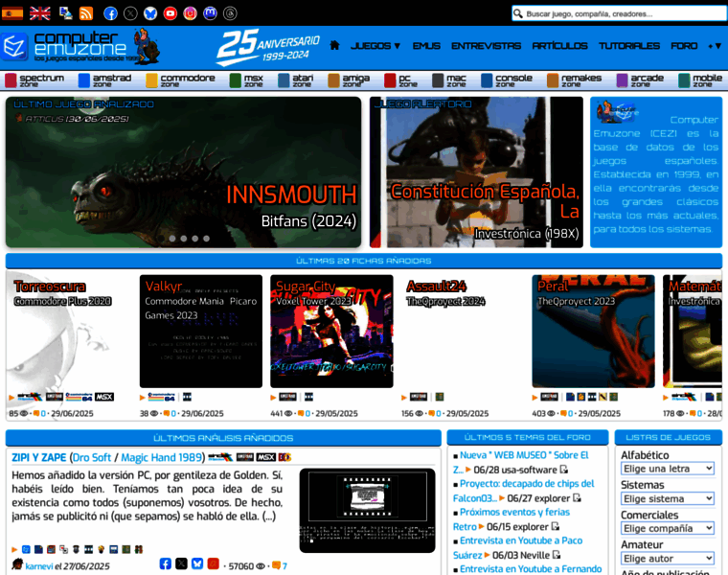Open the Foro menu item
This screenshot has width=728, height=575.
tap(684, 45)
